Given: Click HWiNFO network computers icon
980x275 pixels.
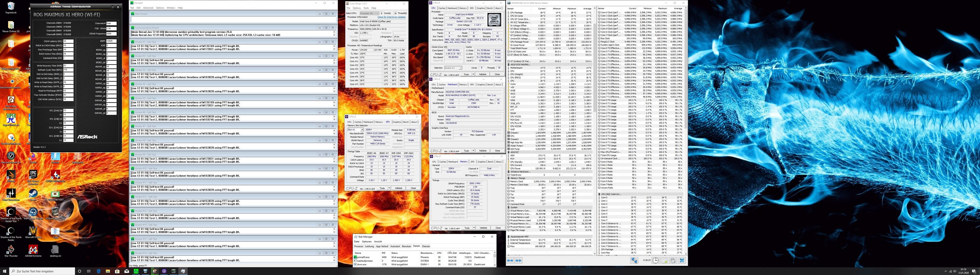Looking at the screenshot, I should (x=634, y=261).
